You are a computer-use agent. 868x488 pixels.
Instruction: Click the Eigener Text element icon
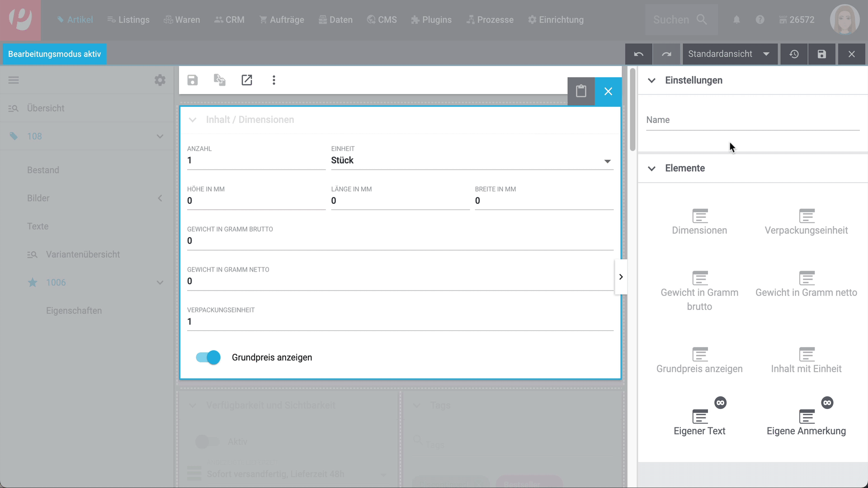click(699, 417)
